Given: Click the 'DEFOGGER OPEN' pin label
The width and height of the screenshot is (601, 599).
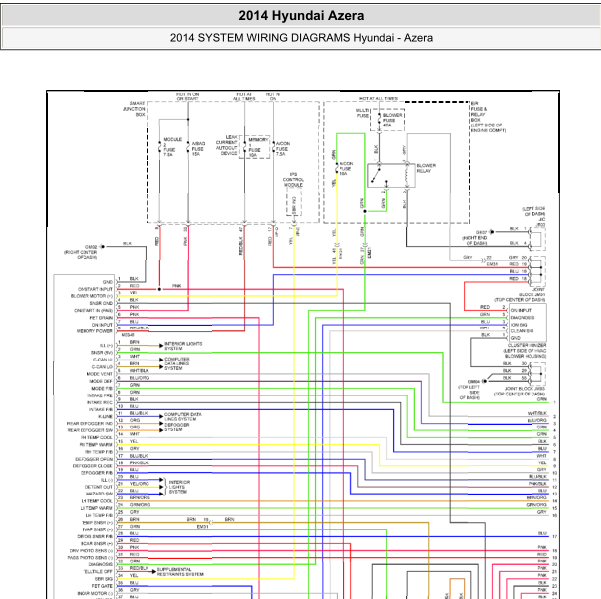Looking at the screenshot, I should [x=94, y=459].
